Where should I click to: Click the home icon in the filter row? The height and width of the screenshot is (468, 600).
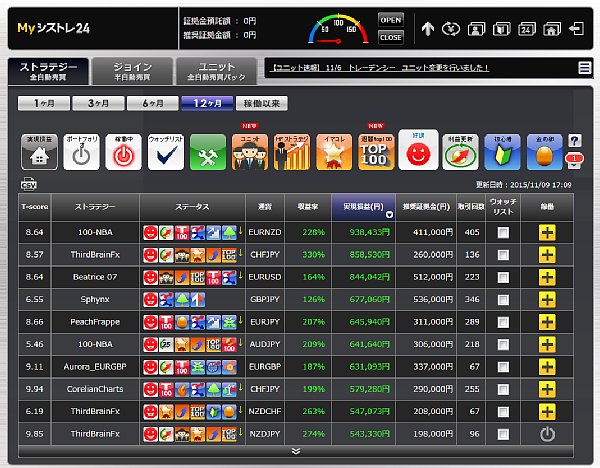coord(40,151)
